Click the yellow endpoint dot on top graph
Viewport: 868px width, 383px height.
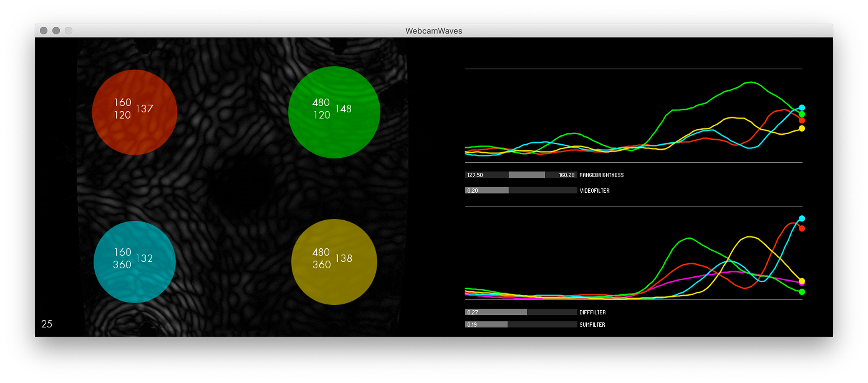pyautogui.click(x=802, y=128)
